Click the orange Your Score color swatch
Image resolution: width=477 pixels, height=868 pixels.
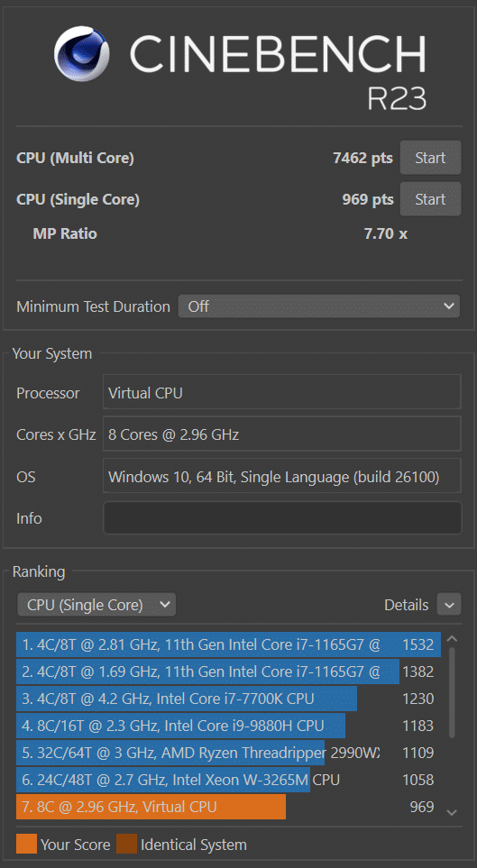pos(26,845)
